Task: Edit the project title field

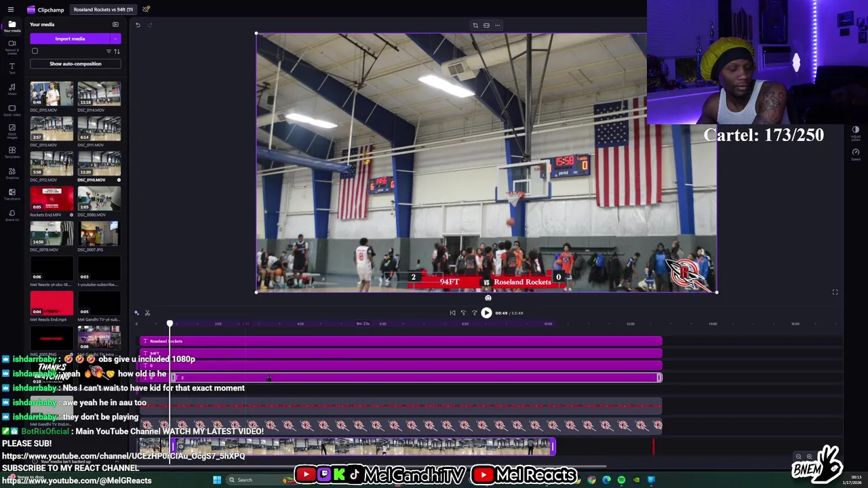Action: 103,9
